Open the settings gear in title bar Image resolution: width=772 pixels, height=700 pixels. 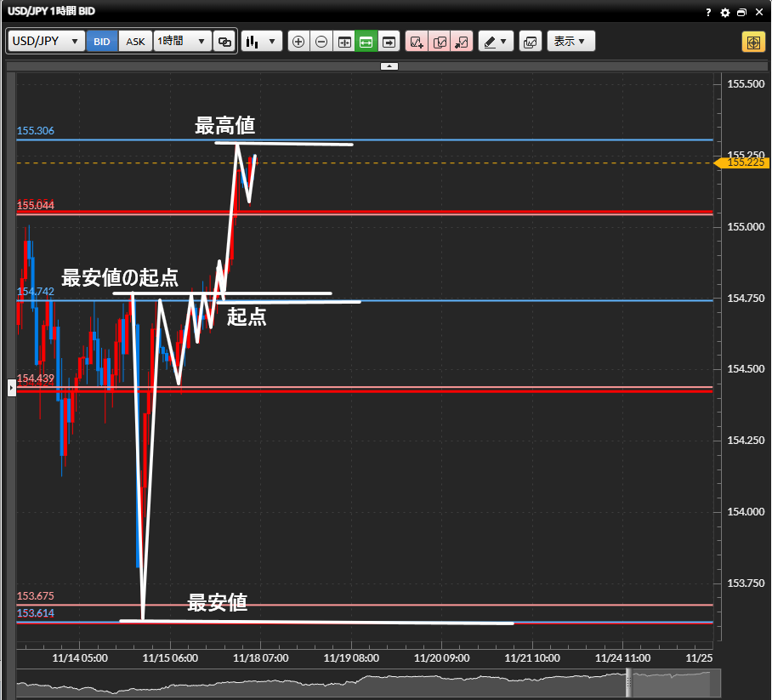click(x=725, y=13)
